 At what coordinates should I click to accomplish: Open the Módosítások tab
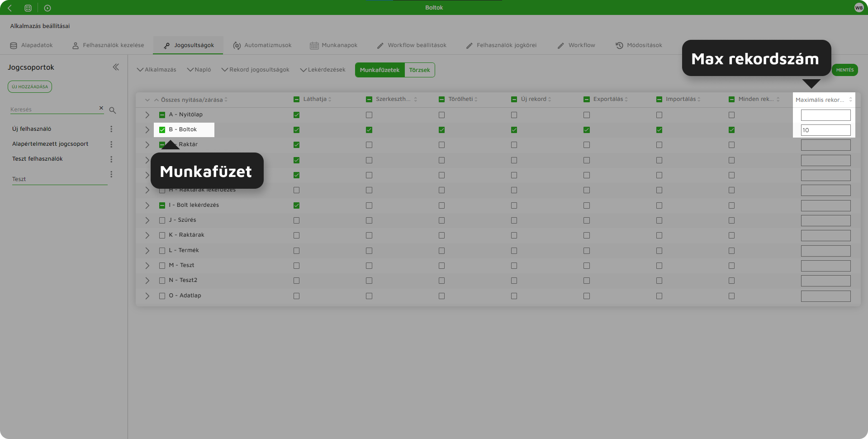click(x=639, y=45)
